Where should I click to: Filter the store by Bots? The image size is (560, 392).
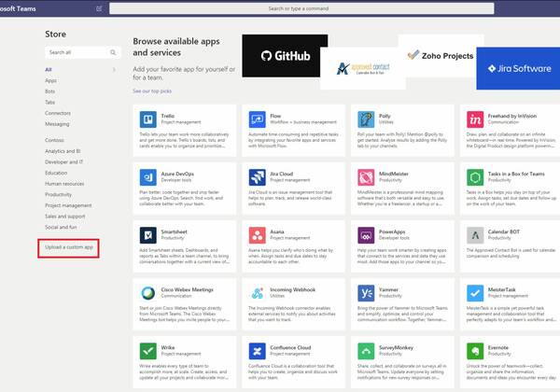pos(50,91)
